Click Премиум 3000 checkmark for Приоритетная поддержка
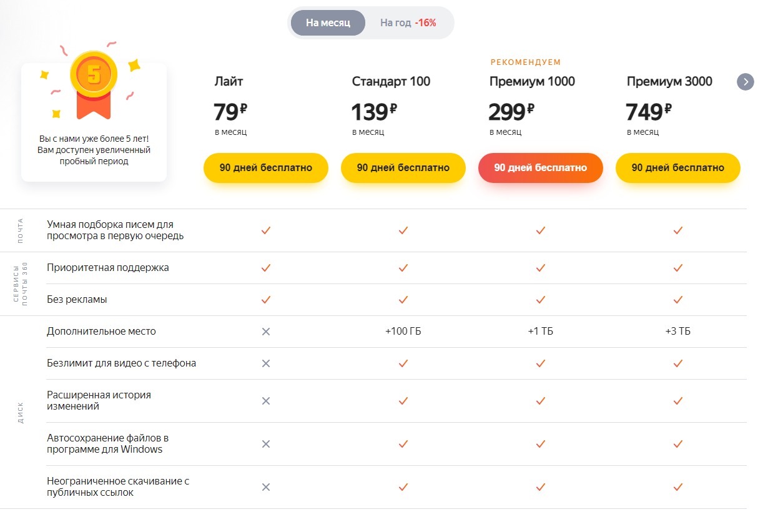The height and width of the screenshot is (532, 773). click(678, 268)
